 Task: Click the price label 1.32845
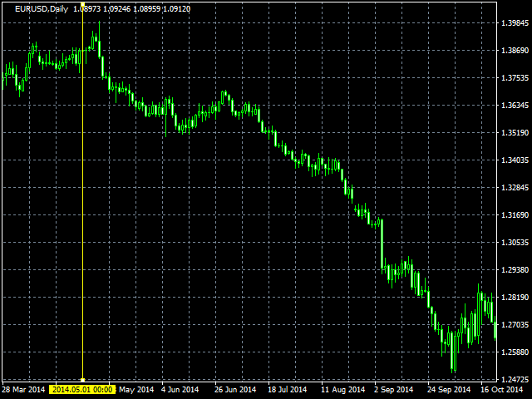pos(515,187)
